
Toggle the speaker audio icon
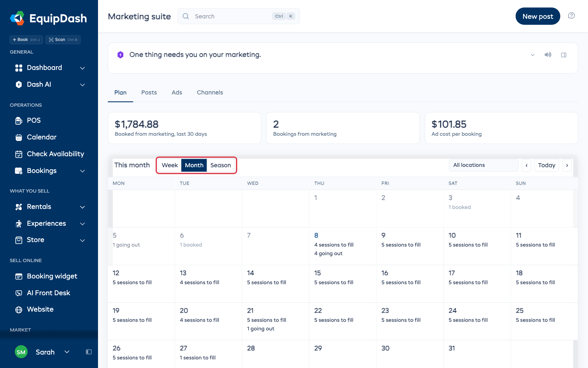(x=548, y=55)
